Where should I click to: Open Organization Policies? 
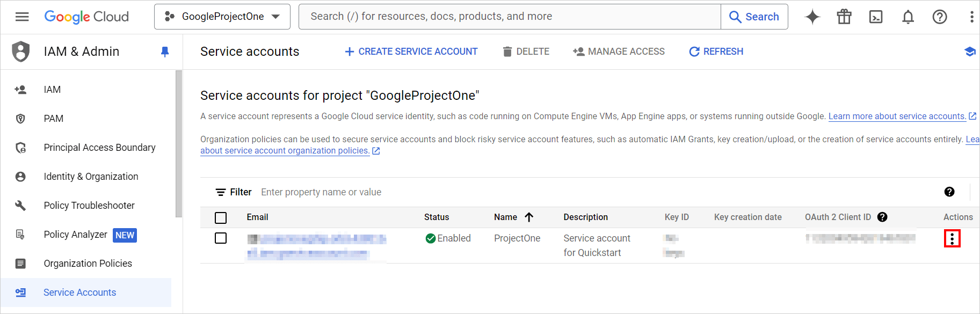point(88,264)
